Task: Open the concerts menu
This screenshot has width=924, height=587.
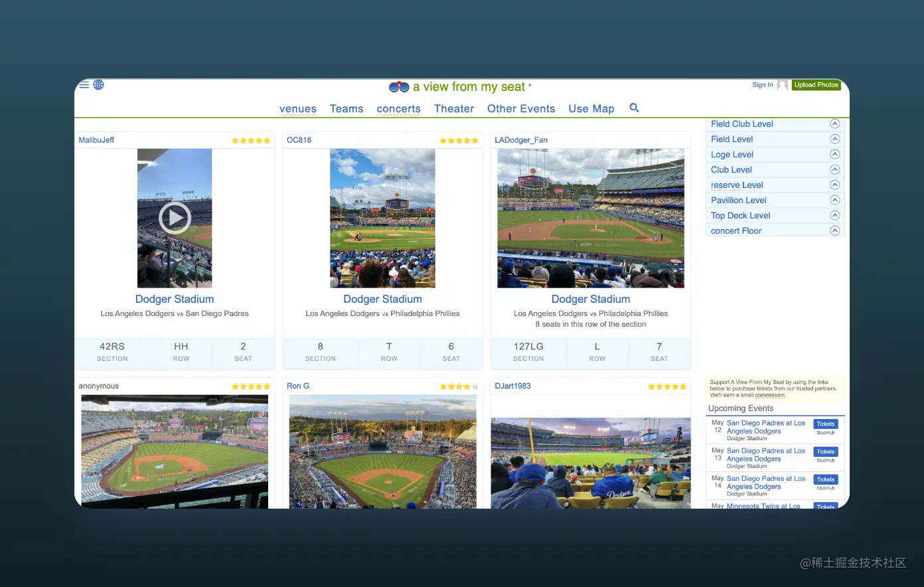Action: coord(398,109)
